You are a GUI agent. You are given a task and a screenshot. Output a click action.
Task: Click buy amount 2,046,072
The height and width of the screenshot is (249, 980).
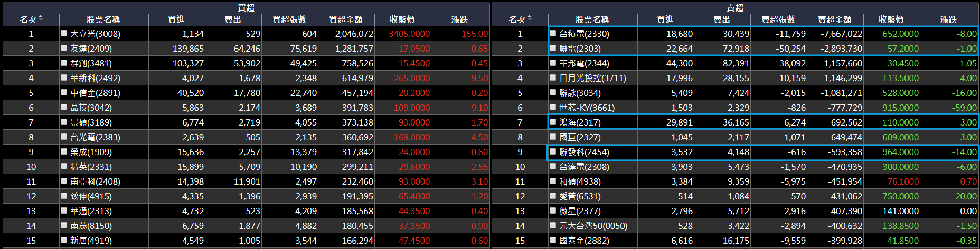click(x=354, y=34)
